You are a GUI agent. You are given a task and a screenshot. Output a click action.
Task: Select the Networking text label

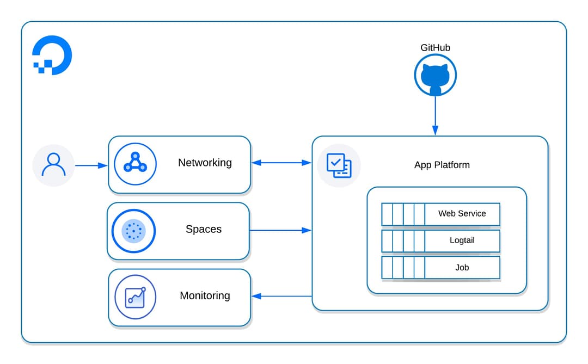(205, 163)
